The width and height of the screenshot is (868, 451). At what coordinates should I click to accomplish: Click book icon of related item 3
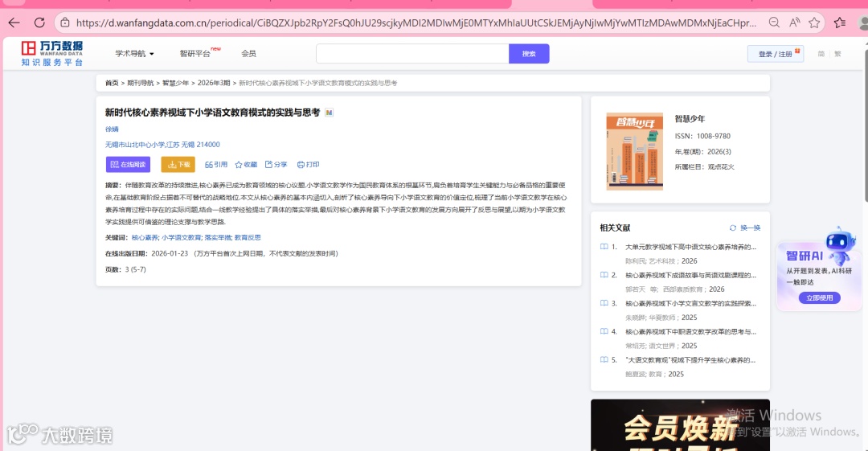click(x=604, y=303)
